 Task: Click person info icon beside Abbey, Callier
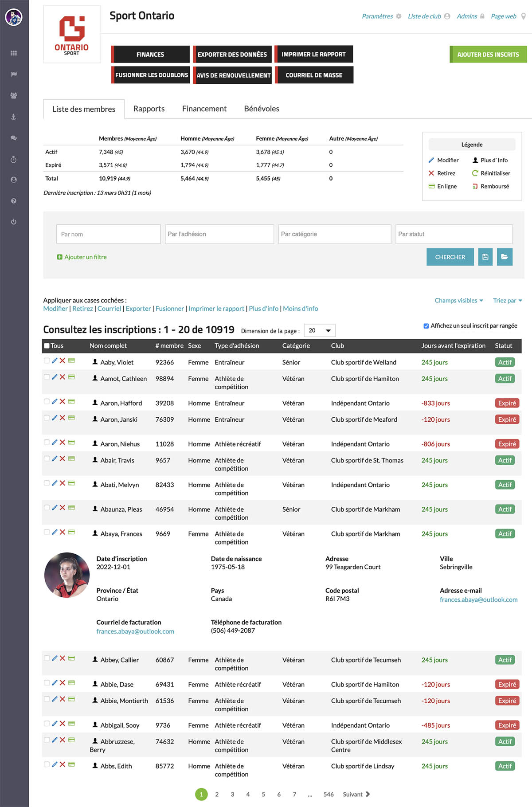click(x=95, y=659)
